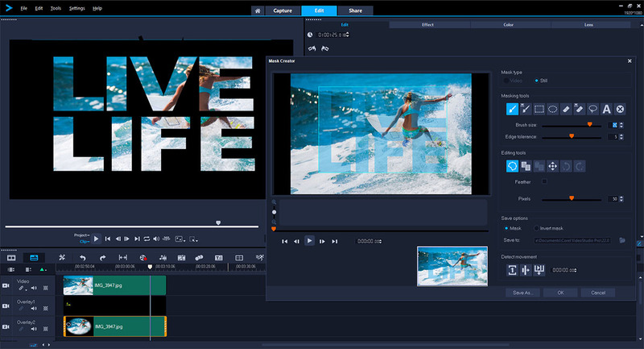Toggle ripple editing on the Video track

(x=22, y=289)
